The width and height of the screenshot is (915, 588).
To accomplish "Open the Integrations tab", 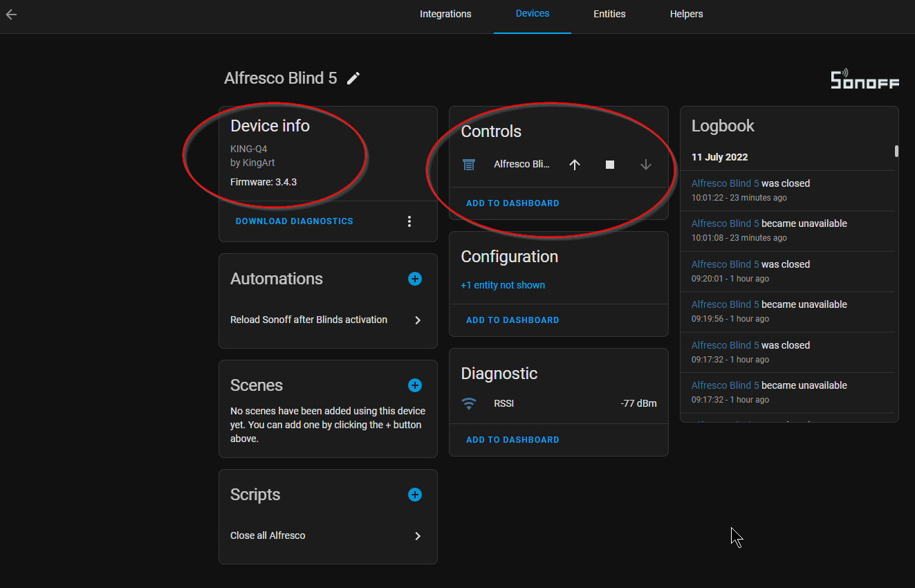I will pyautogui.click(x=445, y=14).
